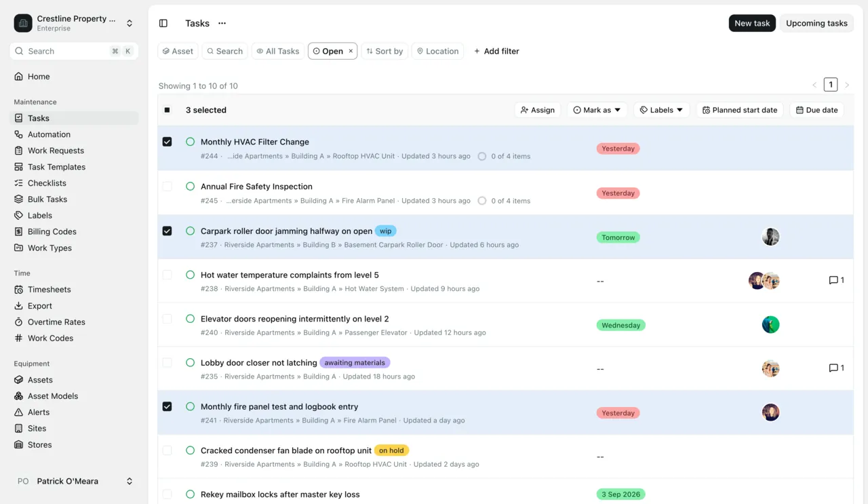Image resolution: width=868 pixels, height=504 pixels.
Task: Open the Asset filter
Action: pyautogui.click(x=178, y=51)
